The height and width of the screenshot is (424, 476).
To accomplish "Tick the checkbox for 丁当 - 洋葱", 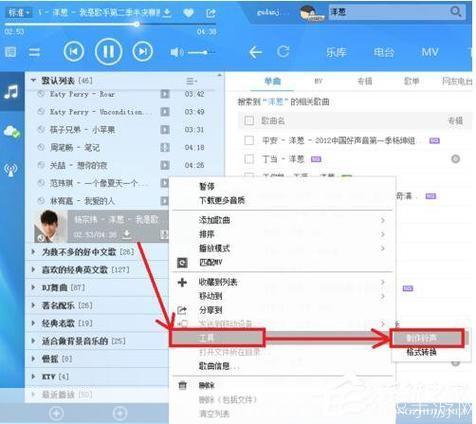I will 249,159.
